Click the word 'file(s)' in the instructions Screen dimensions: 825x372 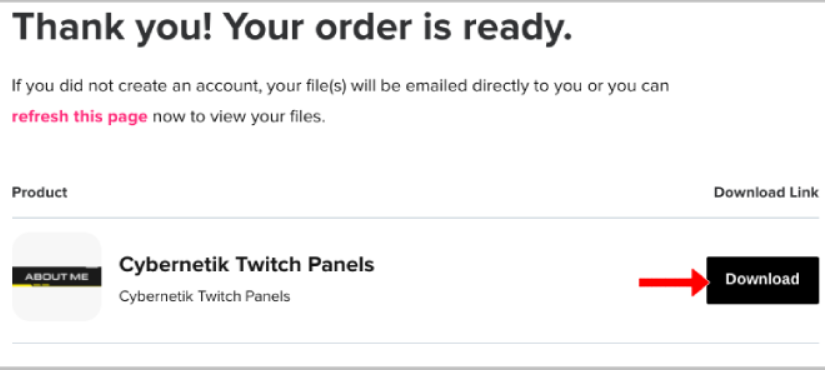[325, 86]
